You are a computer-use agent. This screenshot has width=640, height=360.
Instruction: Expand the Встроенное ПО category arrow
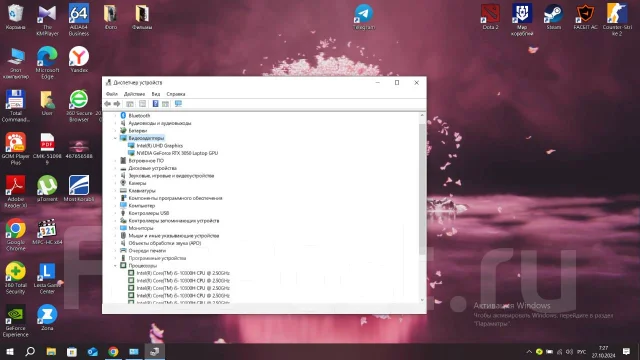[115, 161]
